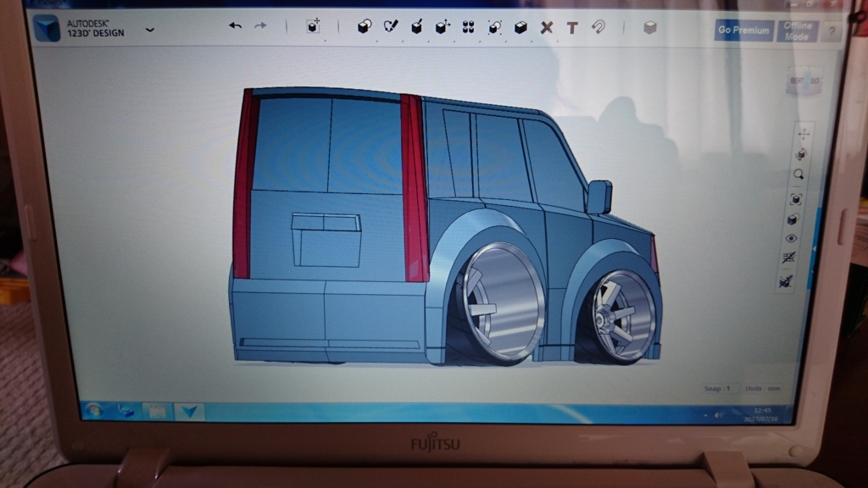Open the help question mark menu
This screenshot has width=868, height=488.
pos(832,31)
